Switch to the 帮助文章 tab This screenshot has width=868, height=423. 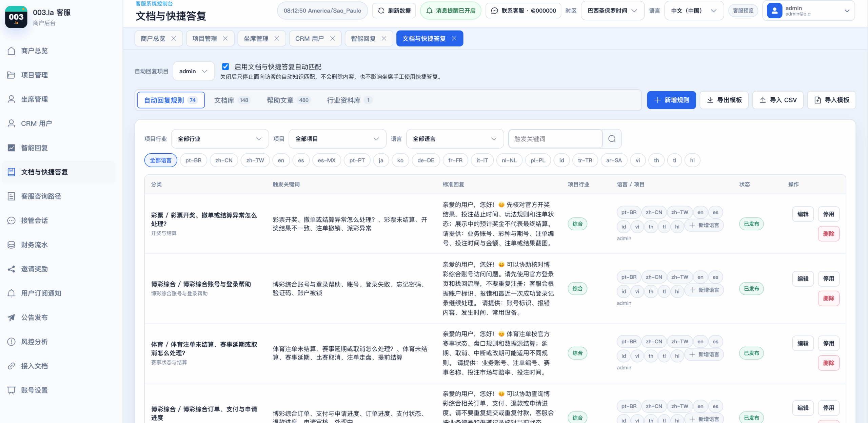pyautogui.click(x=288, y=100)
